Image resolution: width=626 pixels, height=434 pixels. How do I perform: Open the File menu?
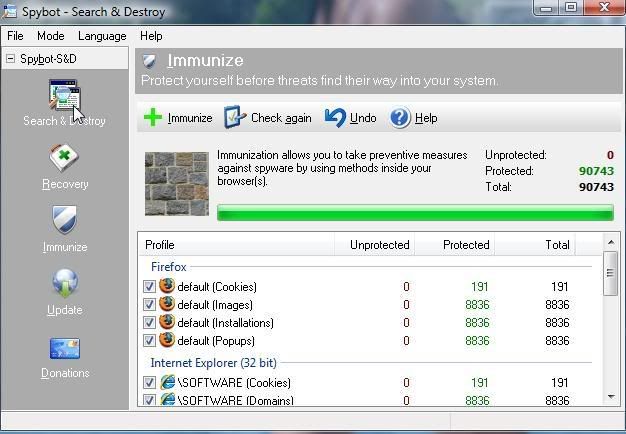[x=15, y=36]
